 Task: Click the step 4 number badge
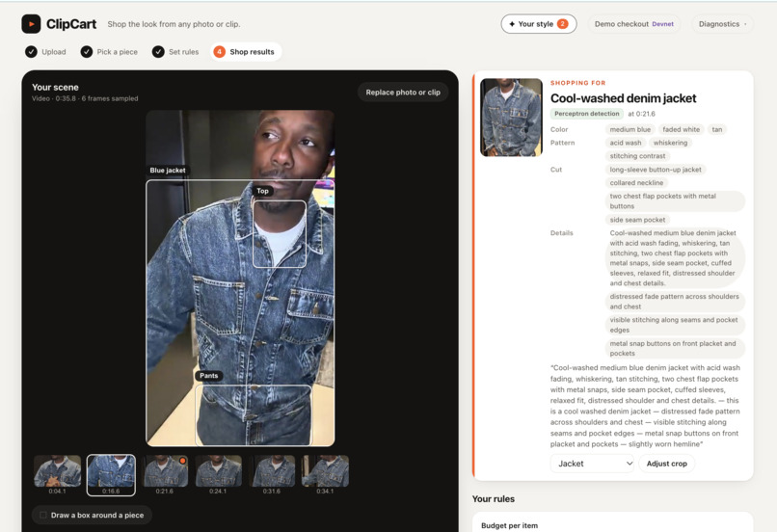pyautogui.click(x=219, y=51)
